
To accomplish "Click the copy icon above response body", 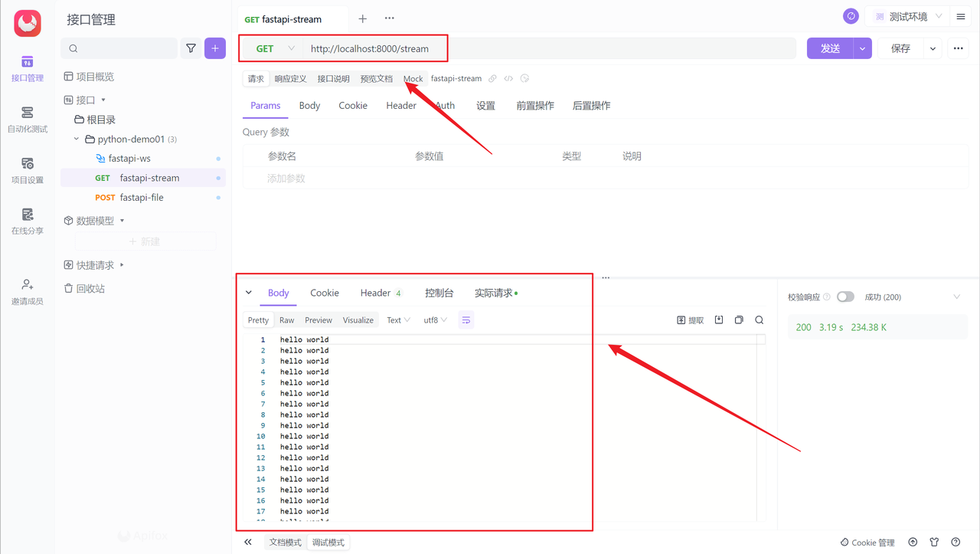I will tap(738, 320).
